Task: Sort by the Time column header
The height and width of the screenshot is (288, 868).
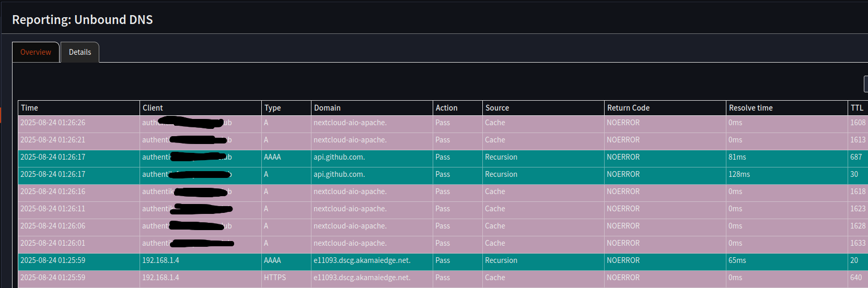Action: [30, 108]
